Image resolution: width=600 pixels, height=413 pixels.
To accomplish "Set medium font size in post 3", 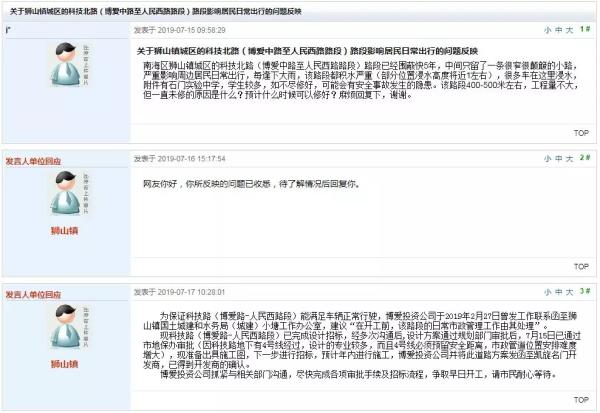I will [559, 292].
